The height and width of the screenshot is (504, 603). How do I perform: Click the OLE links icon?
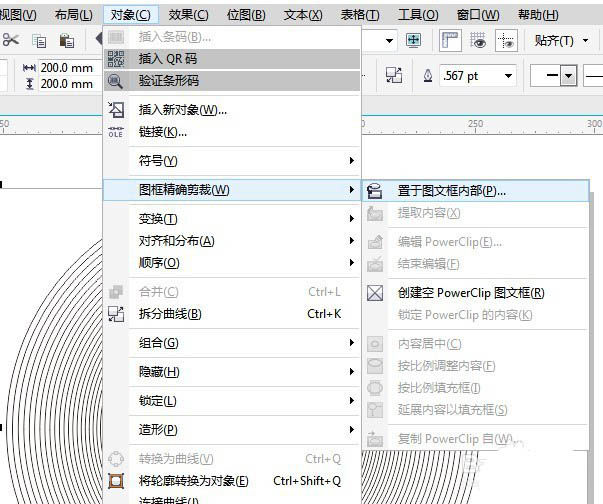tap(116, 132)
